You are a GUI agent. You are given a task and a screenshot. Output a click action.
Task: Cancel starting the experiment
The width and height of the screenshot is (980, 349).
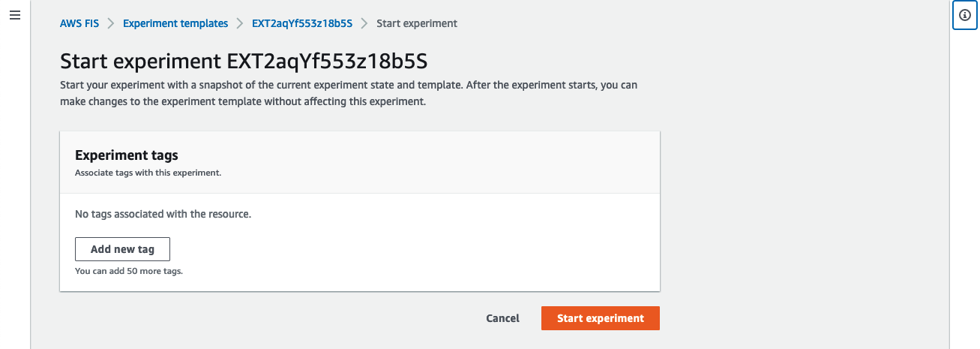502,318
